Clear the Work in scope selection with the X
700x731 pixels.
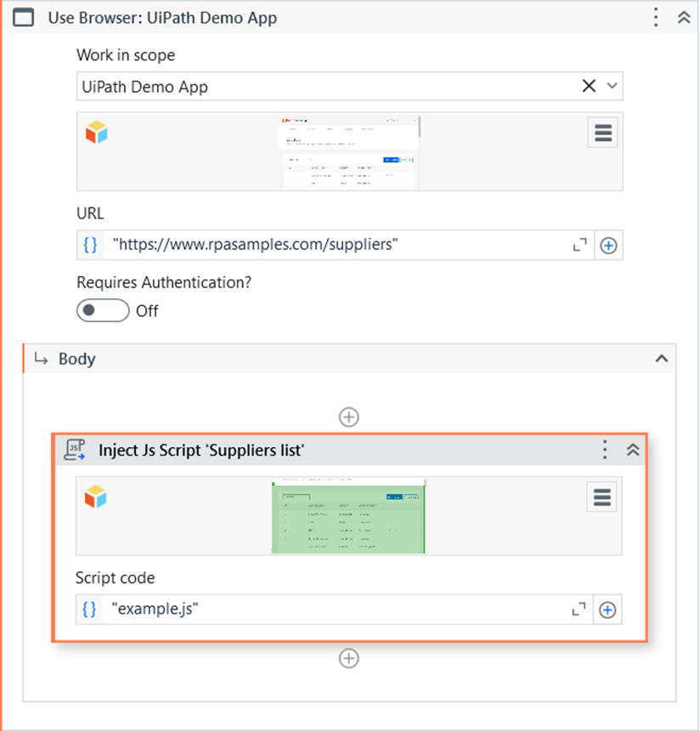[589, 86]
